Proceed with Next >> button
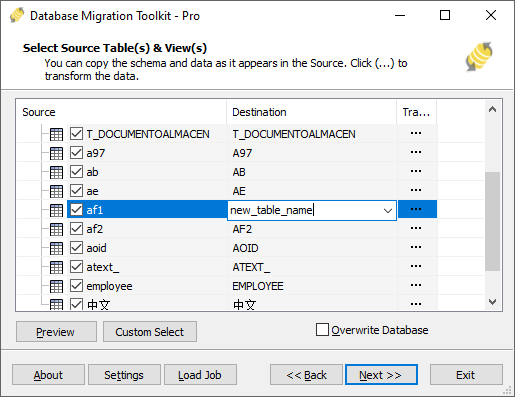Viewport: 515px width, 397px height. pyautogui.click(x=381, y=375)
